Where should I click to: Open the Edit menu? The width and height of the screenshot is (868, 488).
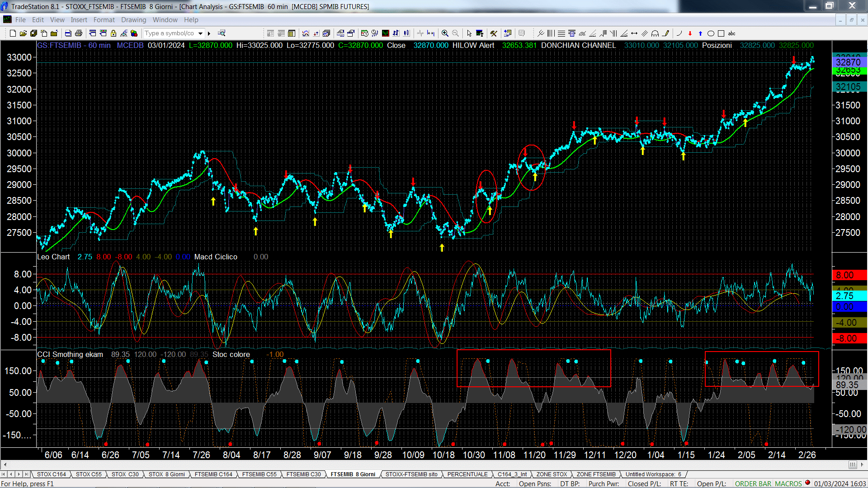pyautogui.click(x=38, y=19)
